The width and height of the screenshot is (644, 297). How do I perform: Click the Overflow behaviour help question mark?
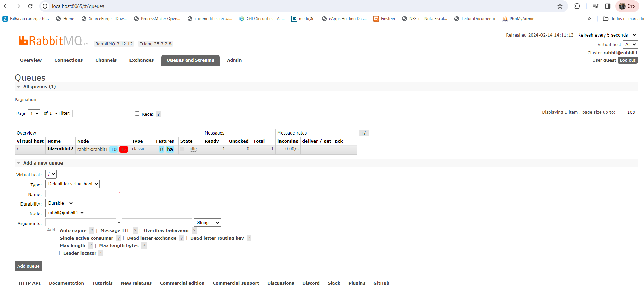click(194, 231)
